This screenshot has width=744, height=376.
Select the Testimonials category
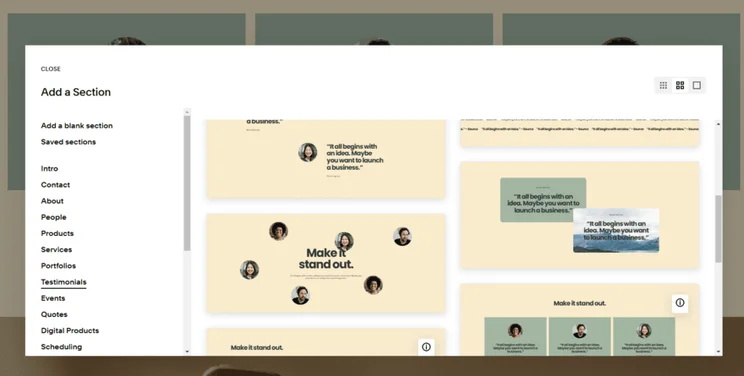[x=64, y=282]
